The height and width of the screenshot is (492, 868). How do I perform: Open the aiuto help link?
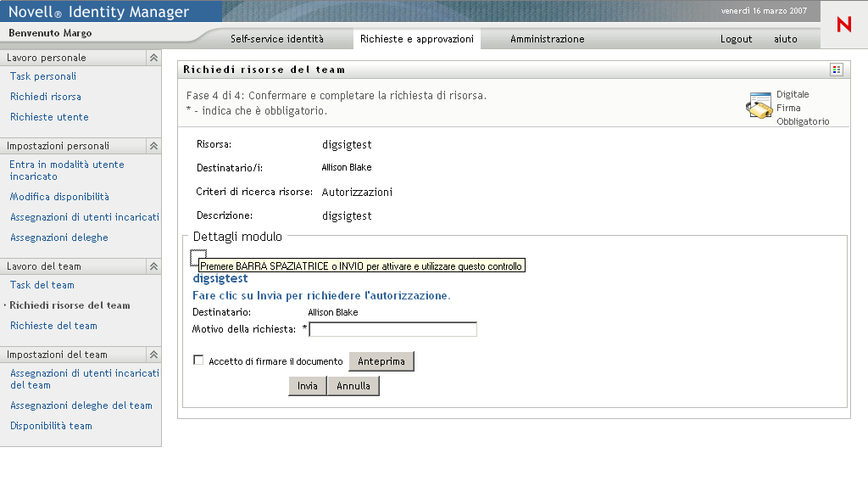[x=785, y=39]
